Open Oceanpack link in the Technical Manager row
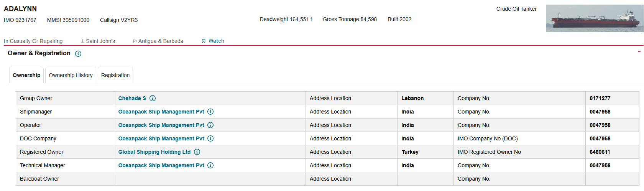The width and height of the screenshot is (644, 191). (161, 165)
